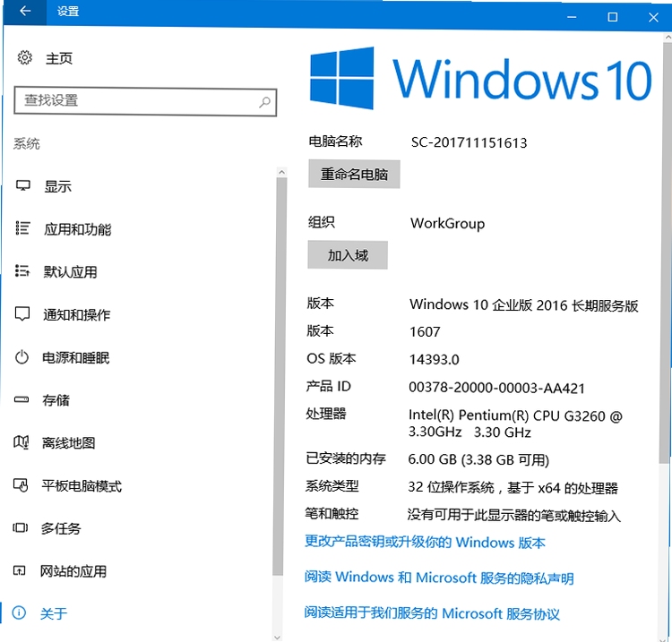Select 应用和功能 in sidebar
This screenshot has width=672, height=642.
pos(78,229)
